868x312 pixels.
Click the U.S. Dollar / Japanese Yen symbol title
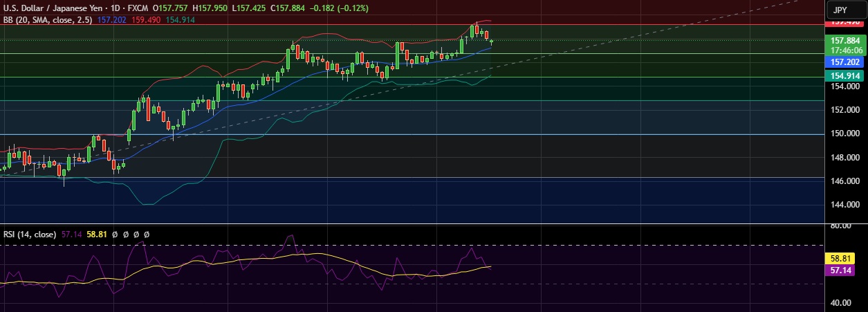pyautogui.click(x=55, y=8)
